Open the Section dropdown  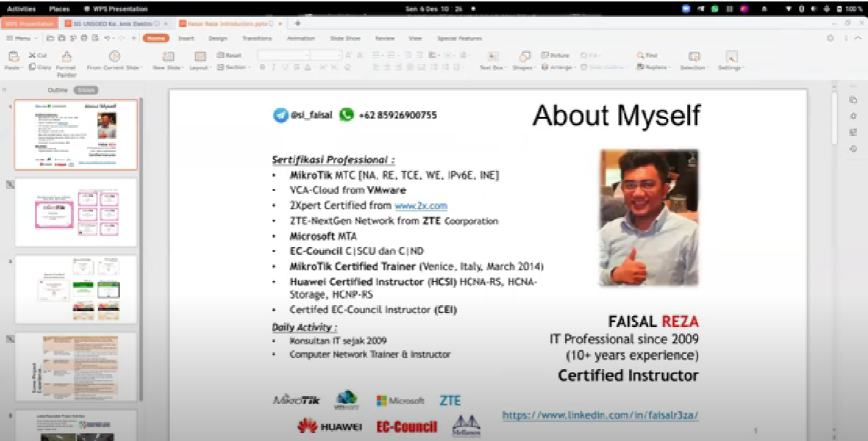pos(233,67)
